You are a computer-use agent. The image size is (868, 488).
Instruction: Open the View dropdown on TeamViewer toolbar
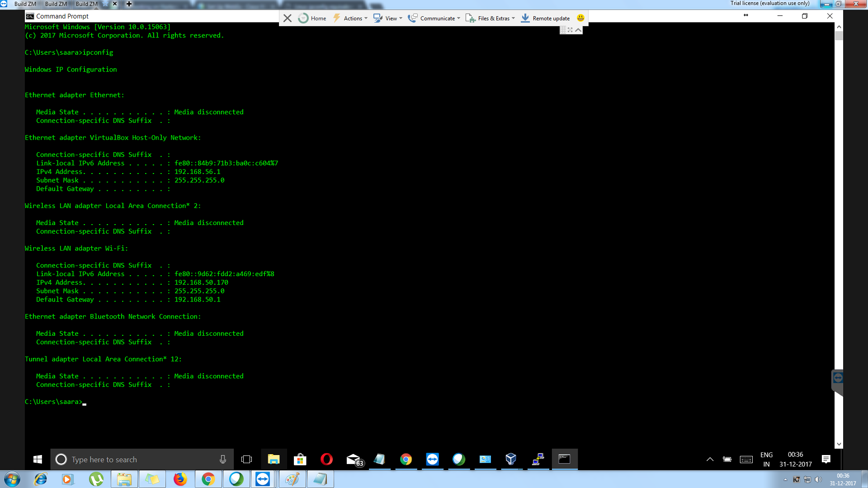point(387,18)
